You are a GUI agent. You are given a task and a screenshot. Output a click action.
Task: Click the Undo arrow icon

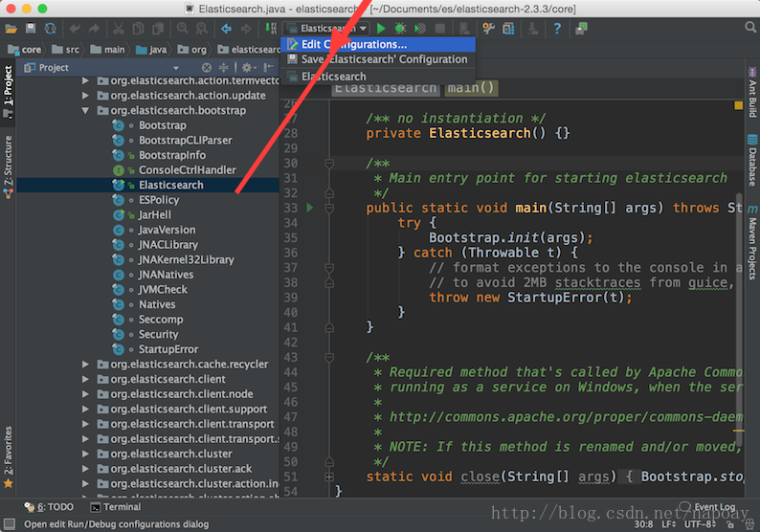click(x=75, y=29)
